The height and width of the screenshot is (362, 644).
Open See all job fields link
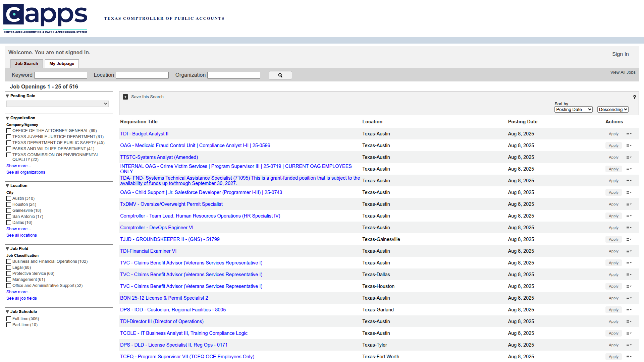(x=21, y=298)
